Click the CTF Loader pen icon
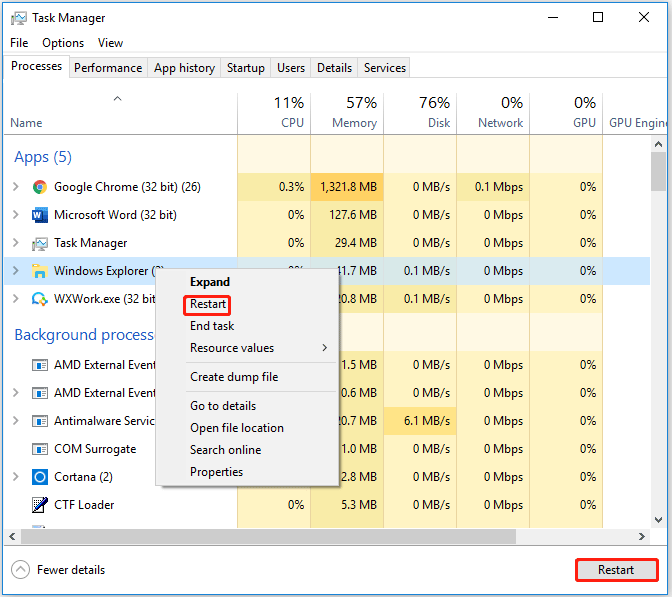Viewport: 672px width, 597px height. click(40, 505)
